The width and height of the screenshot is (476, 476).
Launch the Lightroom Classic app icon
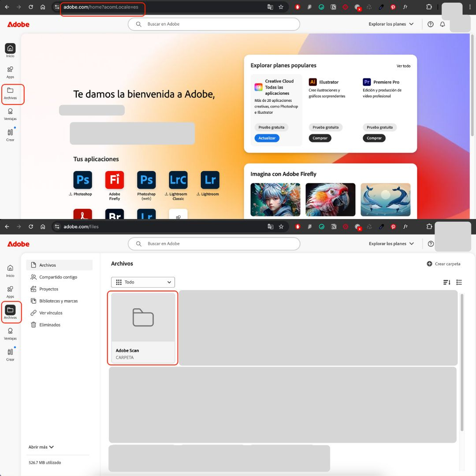click(178, 180)
